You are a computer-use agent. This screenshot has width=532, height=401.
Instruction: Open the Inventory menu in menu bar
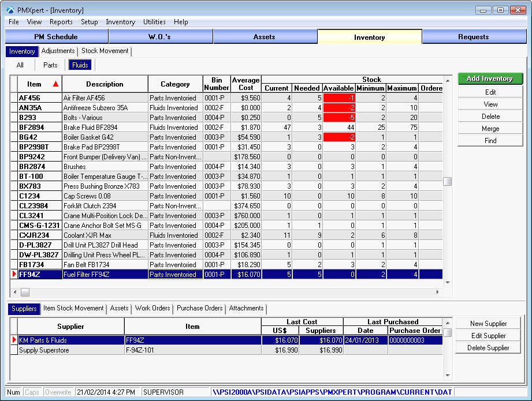tap(121, 22)
